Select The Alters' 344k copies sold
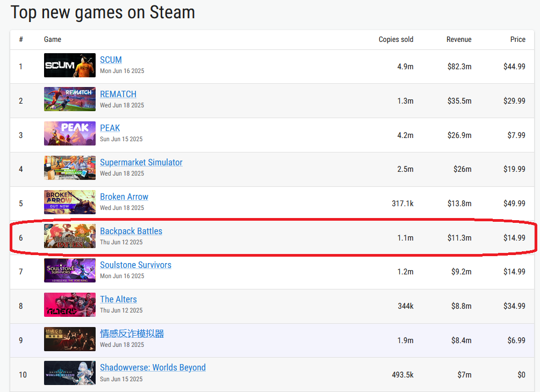The image size is (540, 392). point(406,306)
